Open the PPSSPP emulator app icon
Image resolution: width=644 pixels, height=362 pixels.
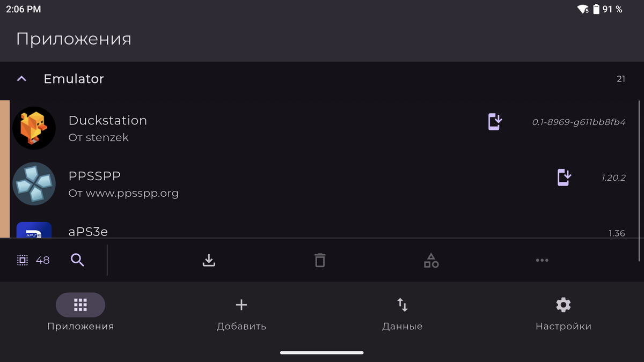point(34,183)
